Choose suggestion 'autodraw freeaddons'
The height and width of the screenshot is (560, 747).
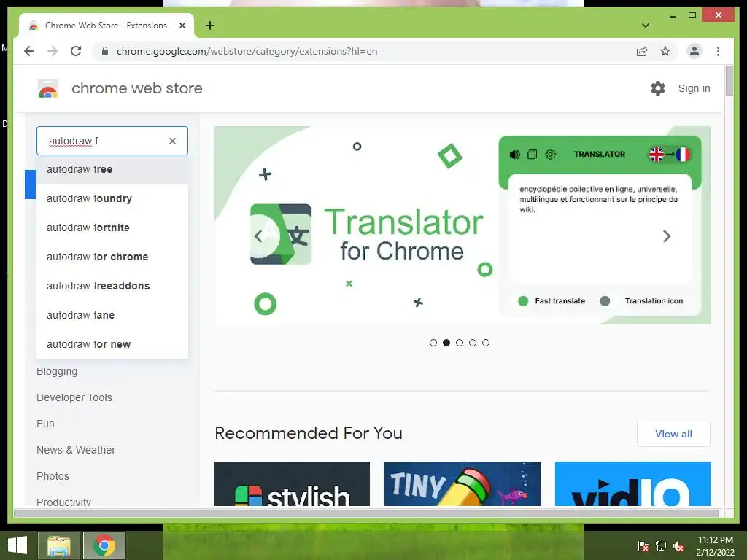coord(112,286)
